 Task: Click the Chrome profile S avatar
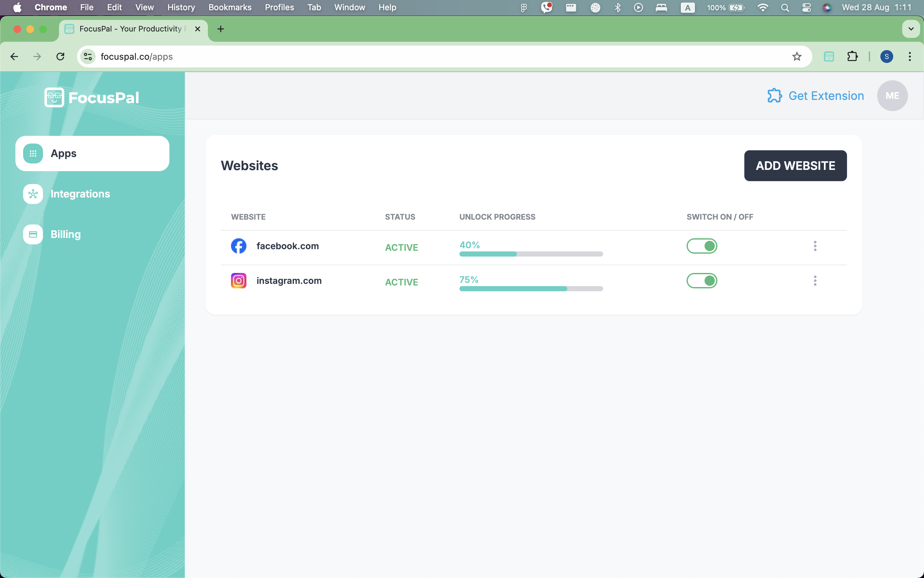click(x=886, y=57)
